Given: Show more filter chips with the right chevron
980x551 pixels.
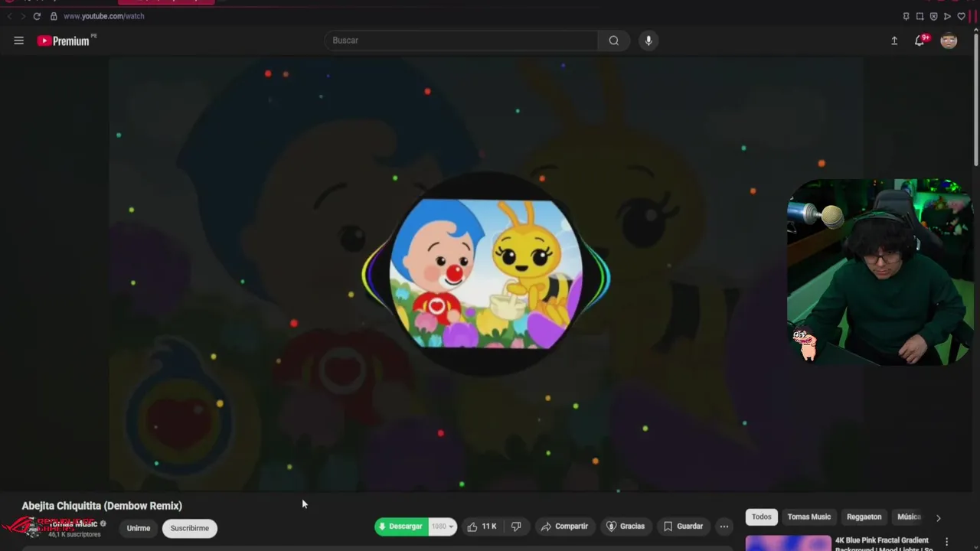Looking at the screenshot, I should click(x=939, y=518).
